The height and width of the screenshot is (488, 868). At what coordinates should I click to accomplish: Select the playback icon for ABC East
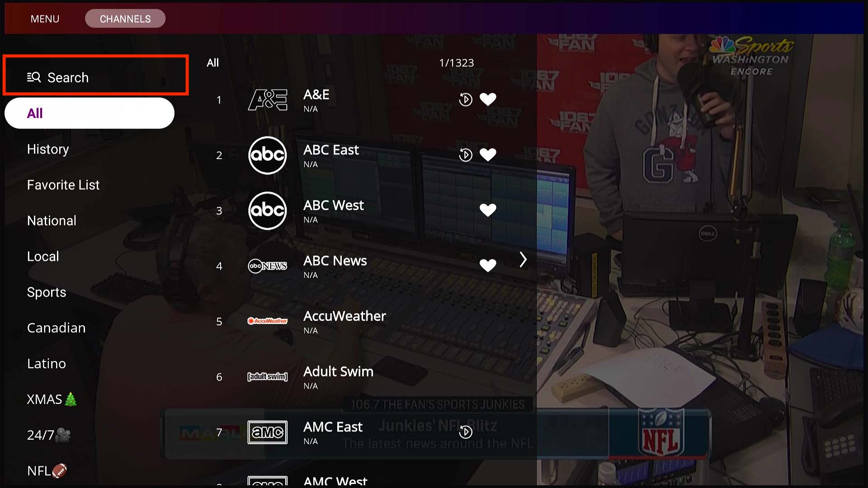click(465, 155)
